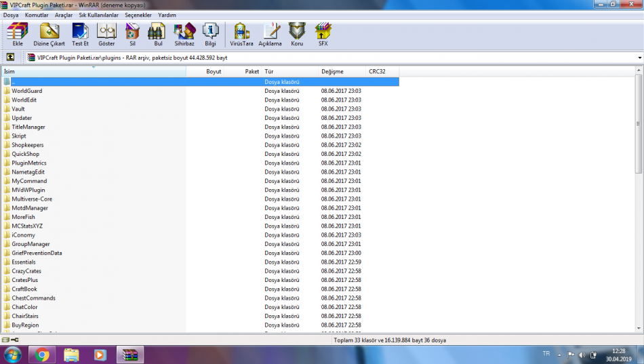Open media player taskbar icon
The height and width of the screenshot is (364, 644).
[100, 355]
